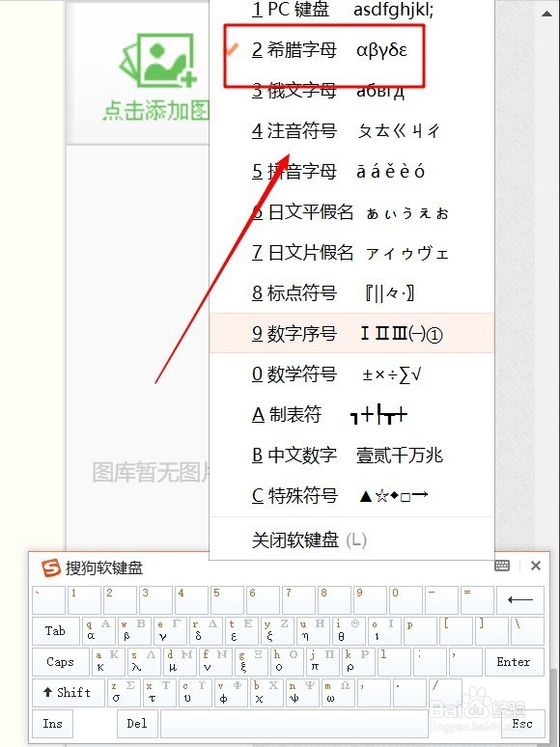Toggle the Caps key
The height and width of the screenshot is (747, 560).
pyautogui.click(x=61, y=662)
